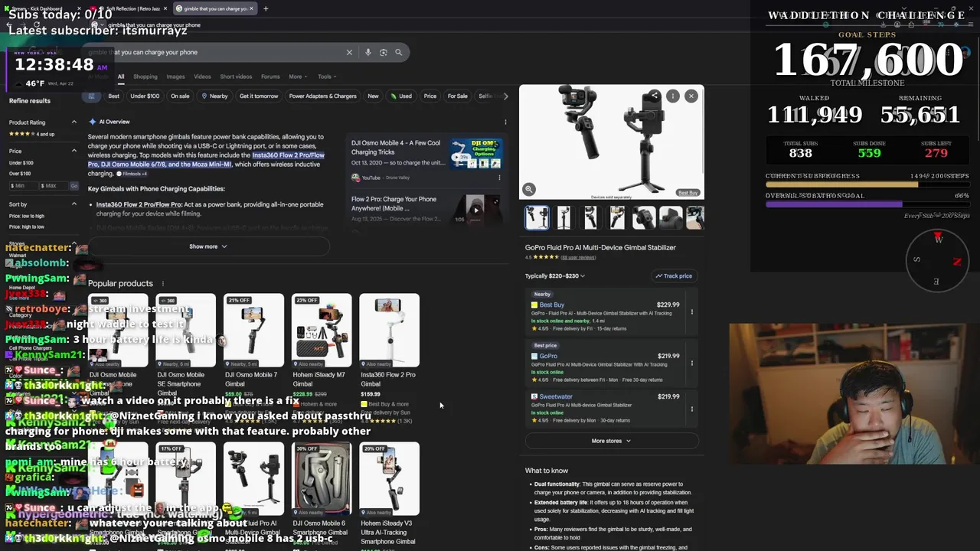Viewport: 980px width, 551px height.
Task: Open the Sweetwater store link
Action: pyautogui.click(x=556, y=396)
